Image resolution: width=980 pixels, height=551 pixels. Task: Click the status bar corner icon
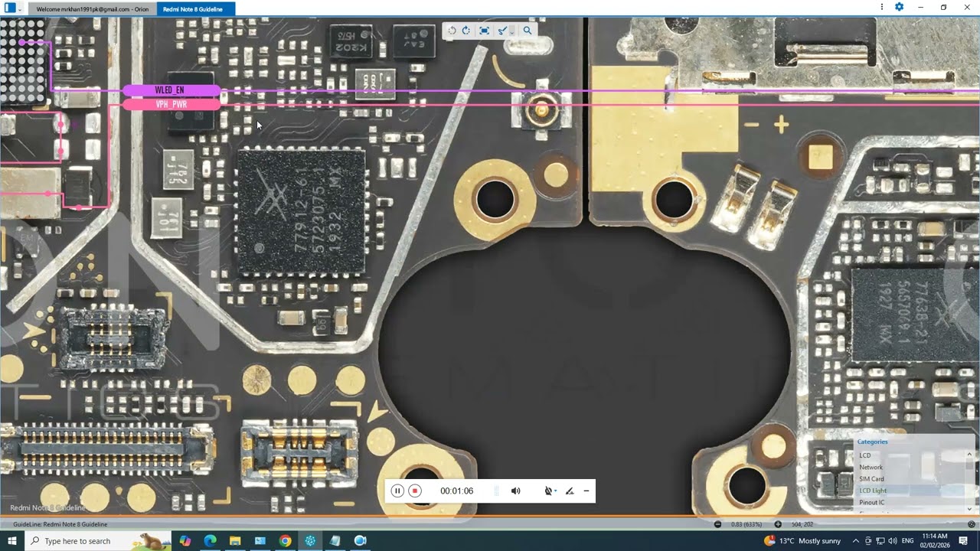(x=973, y=524)
